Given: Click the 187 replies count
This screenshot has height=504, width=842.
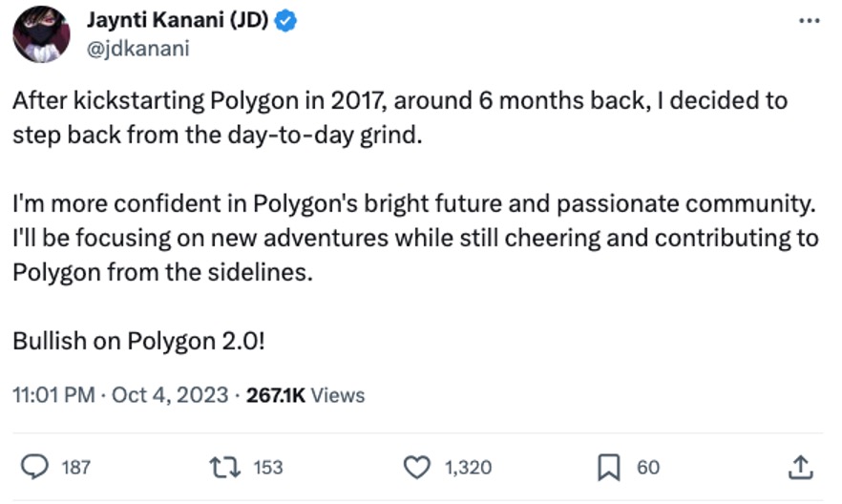Looking at the screenshot, I should pos(75,467).
